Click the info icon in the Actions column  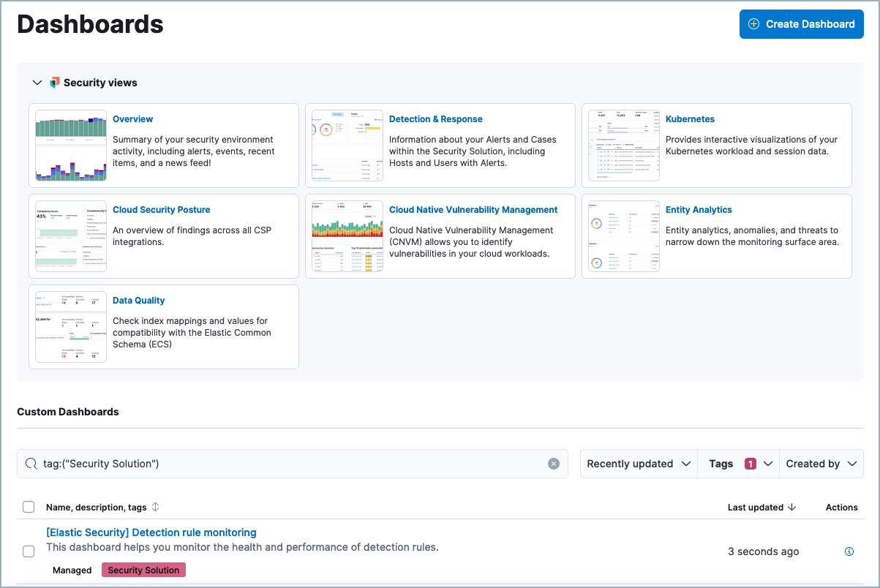click(849, 551)
